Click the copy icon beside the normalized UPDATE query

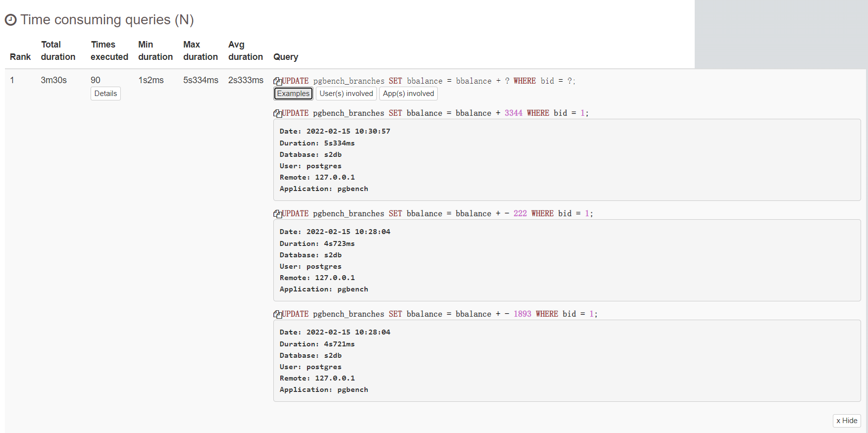(278, 81)
